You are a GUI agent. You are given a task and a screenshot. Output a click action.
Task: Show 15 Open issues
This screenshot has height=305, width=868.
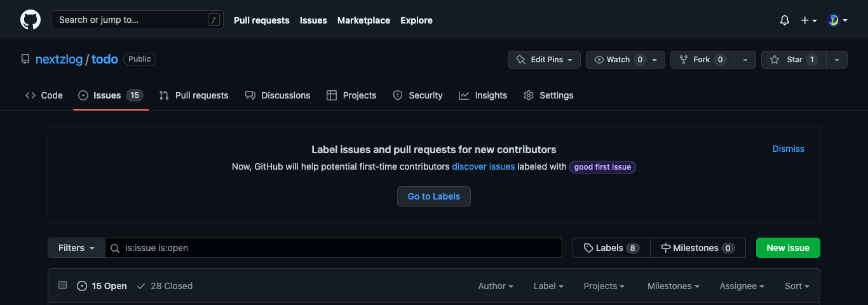(102, 286)
